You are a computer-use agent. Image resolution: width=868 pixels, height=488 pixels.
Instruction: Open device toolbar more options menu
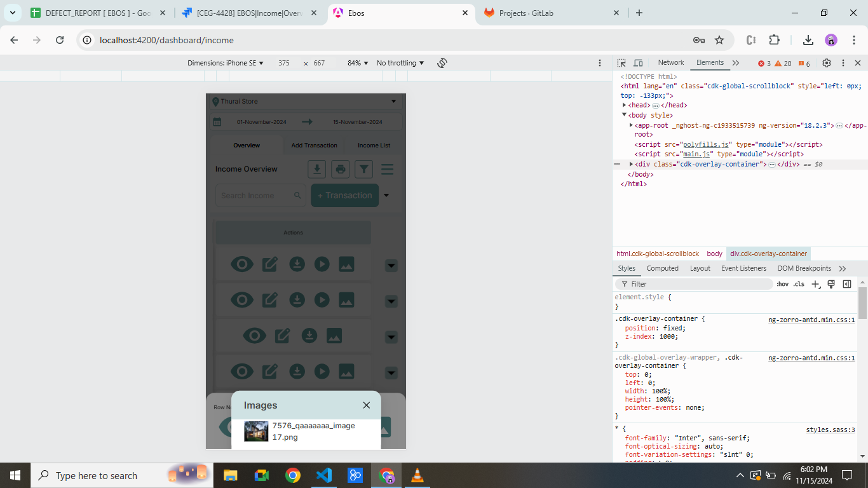(599, 63)
